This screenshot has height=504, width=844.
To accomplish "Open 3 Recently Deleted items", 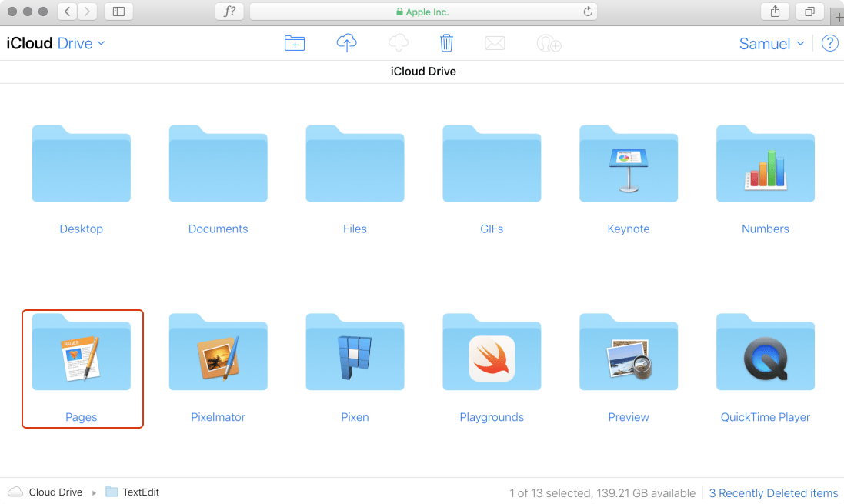I will (x=773, y=492).
